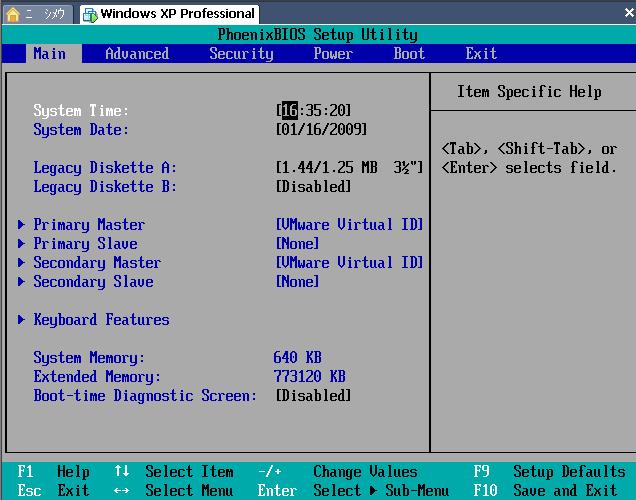
Task: Click the Home tab icon
Action: [13, 14]
